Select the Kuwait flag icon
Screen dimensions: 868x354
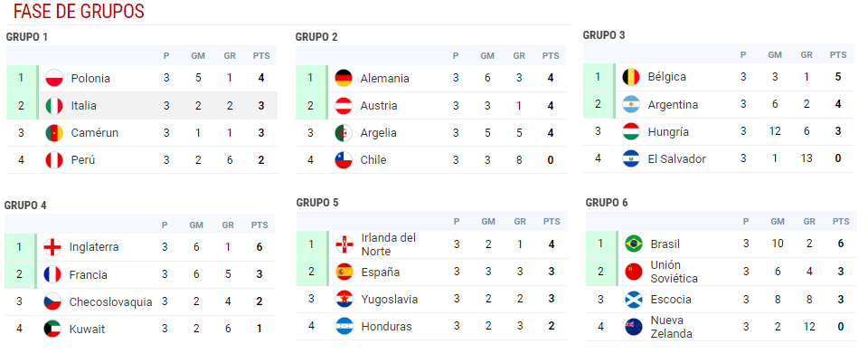(52, 329)
